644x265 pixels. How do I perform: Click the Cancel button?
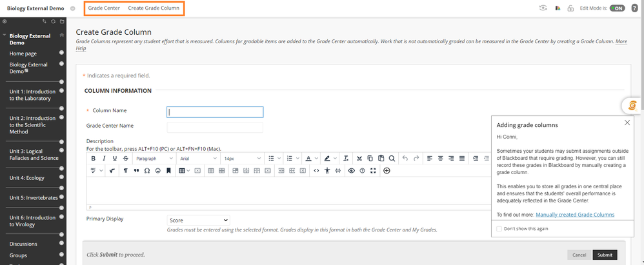579,255
